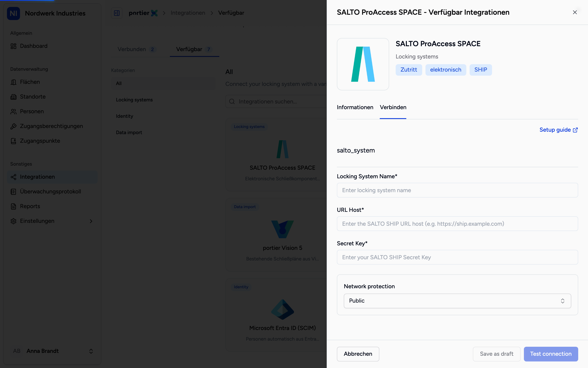Open Standorte in the sidebar
This screenshot has width=588, height=368.
(x=52, y=97)
